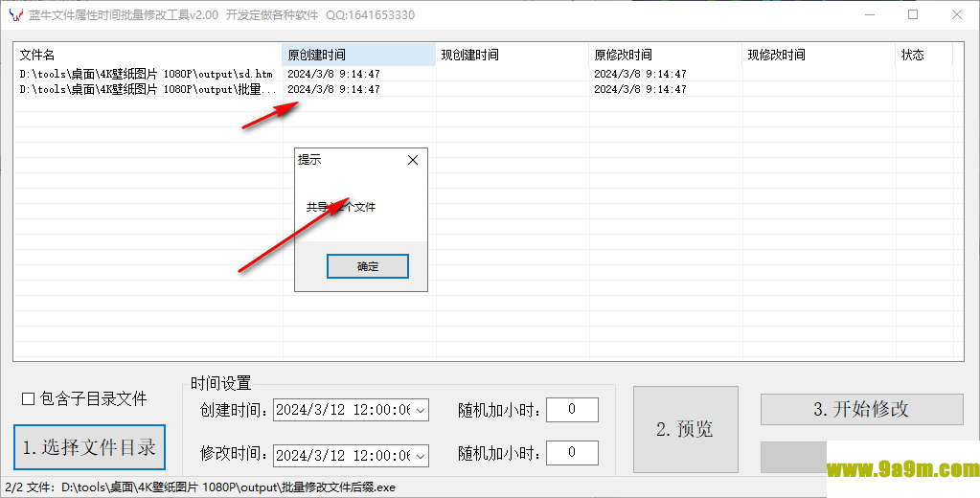980x498 pixels.
Task: Sort by the 原创建时间 column header
Action: [x=358, y=55]
